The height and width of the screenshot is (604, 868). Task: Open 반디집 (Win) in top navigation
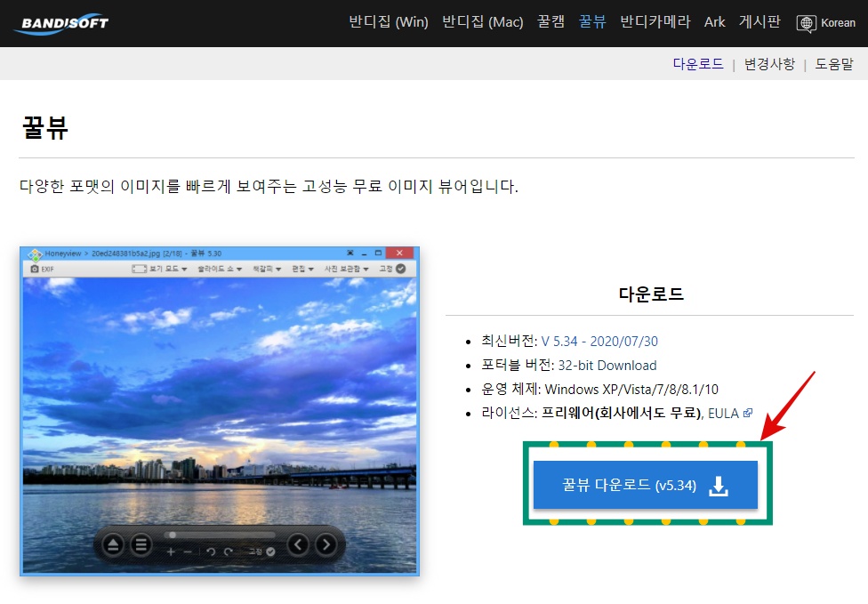click(x=389, y=22)
